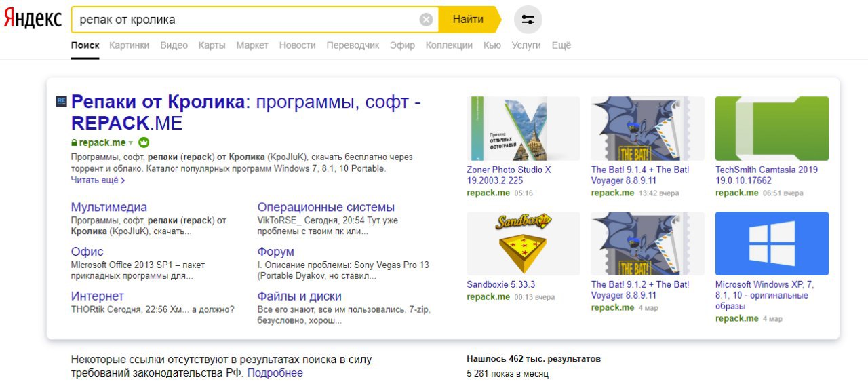The image size is (868, 384).
Task: Click the Яндекс logo
Action: click(33, 20)
